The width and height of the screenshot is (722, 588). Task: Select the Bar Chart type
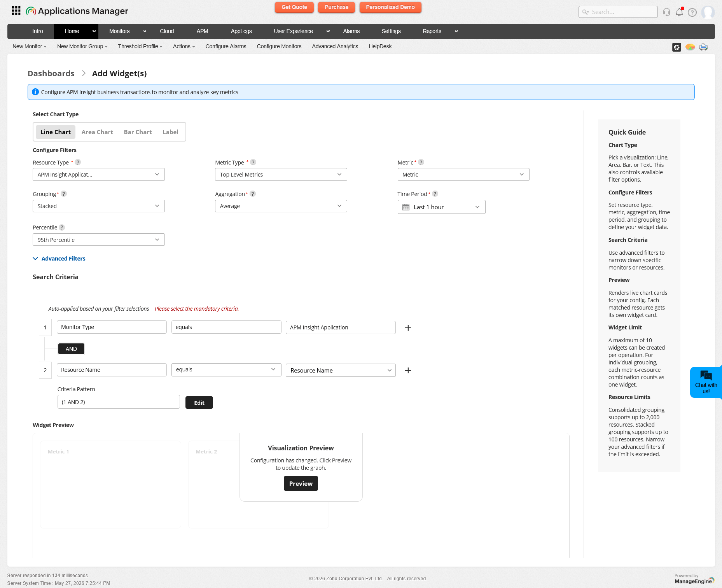[x=138, y=132]
